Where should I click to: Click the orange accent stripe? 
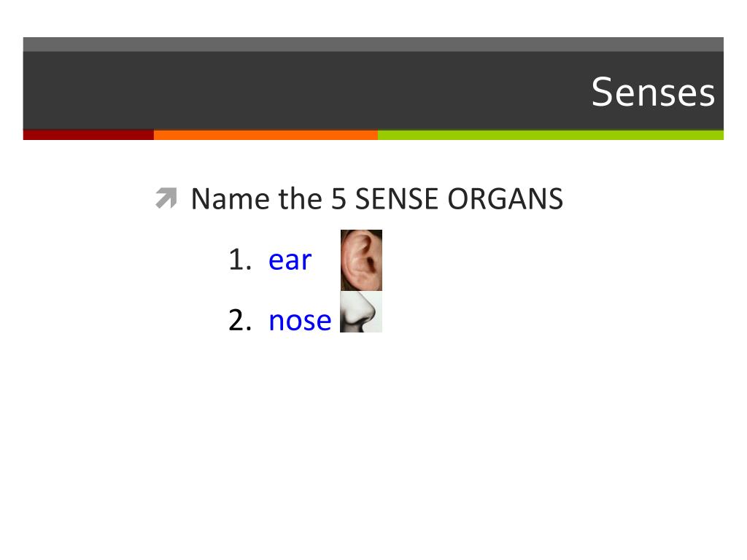coord(266,135)
